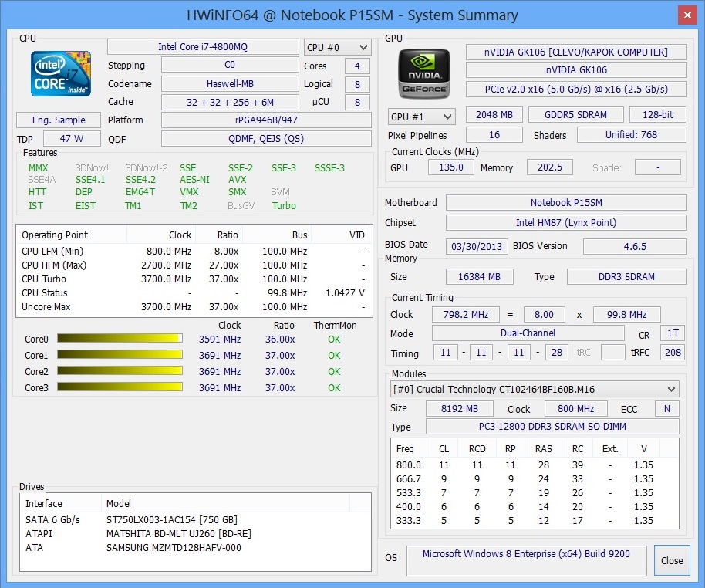The image size is (705, 588).
Task: Click the Core3 usage bar
Action: pos(120,387)
